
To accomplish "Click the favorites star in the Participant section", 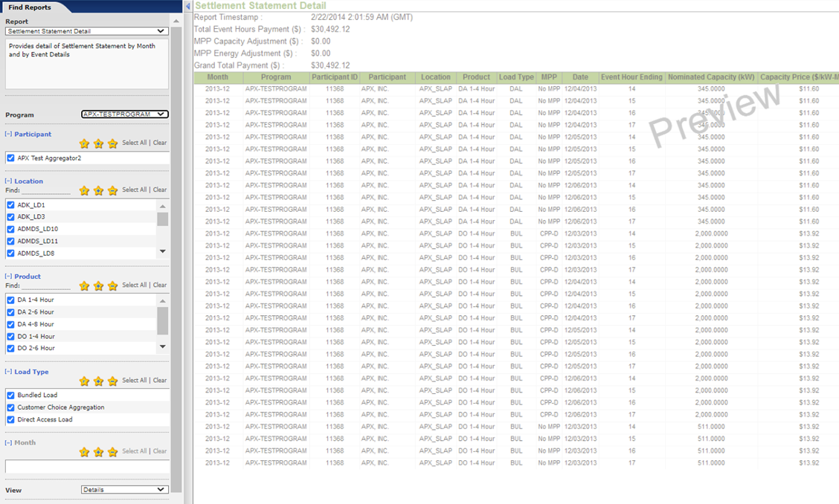I will click(x=84, y=143).
